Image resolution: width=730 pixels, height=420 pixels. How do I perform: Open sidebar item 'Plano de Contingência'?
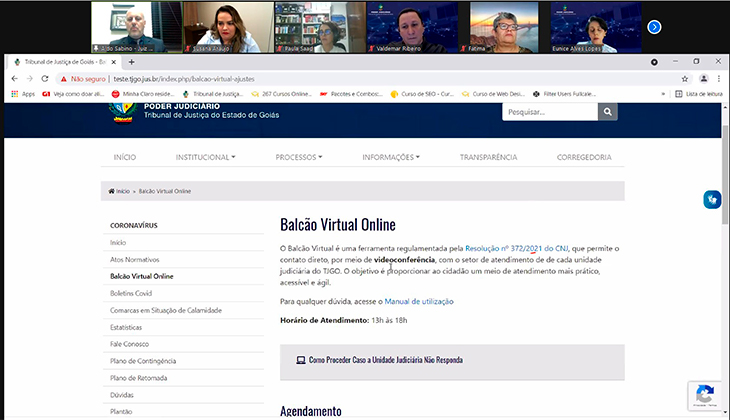143,361
